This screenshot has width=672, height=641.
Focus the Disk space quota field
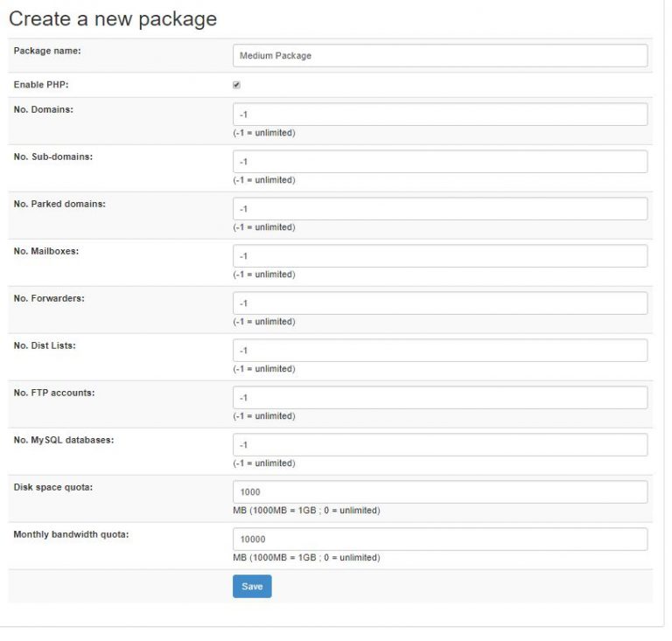click(x=440, y=492)
